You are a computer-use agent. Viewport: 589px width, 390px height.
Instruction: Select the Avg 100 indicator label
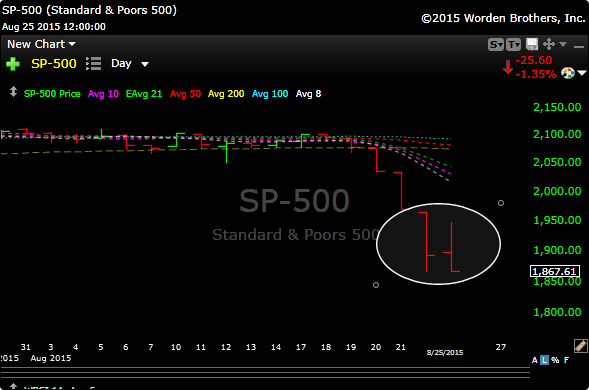(x=270, y=94)
